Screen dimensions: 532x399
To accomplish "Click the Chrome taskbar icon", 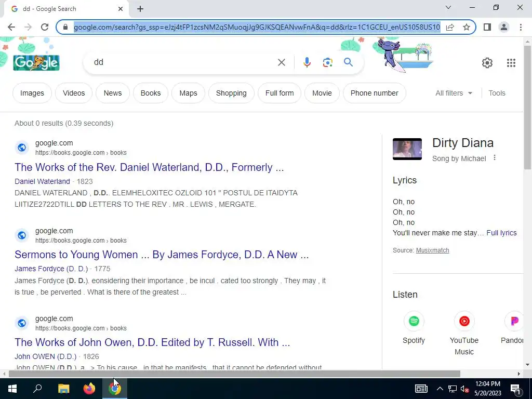I will coord(115,389).
